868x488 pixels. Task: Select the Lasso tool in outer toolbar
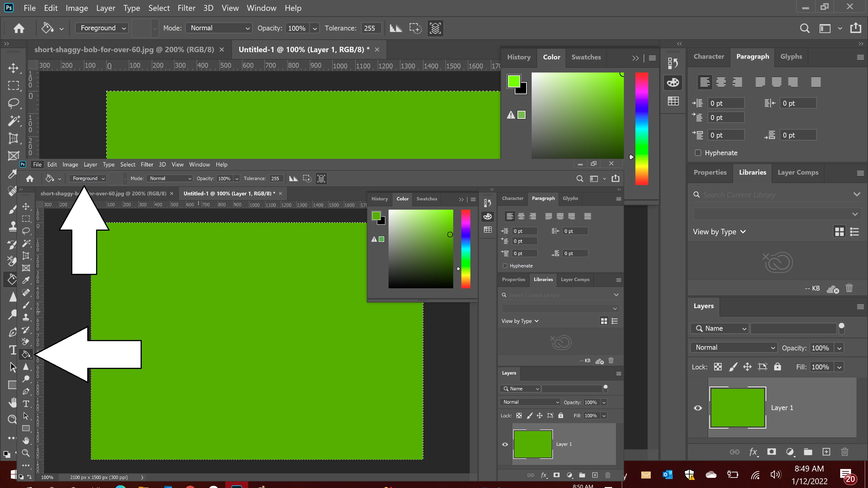click(x=14, y=103)
